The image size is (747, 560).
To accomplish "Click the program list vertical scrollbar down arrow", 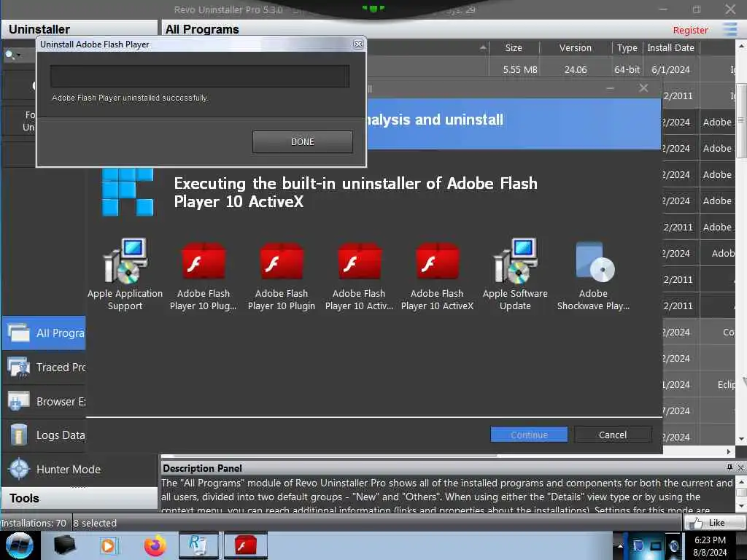I will coord(741,438).
